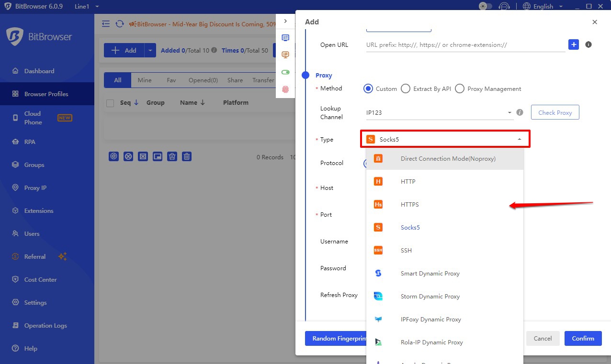611x364 pixels.
Task: Click the squared X icon in bottom toolbar
Action: (143, 156)
